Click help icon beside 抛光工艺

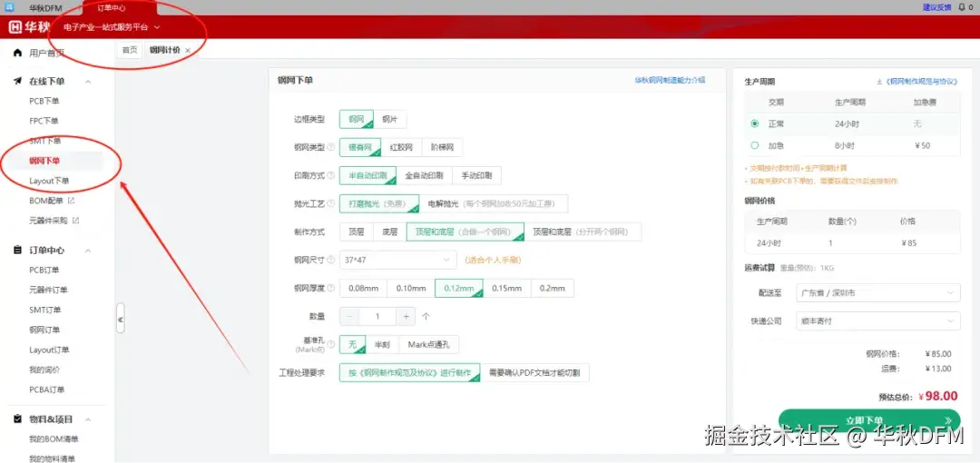click(330, 204)
